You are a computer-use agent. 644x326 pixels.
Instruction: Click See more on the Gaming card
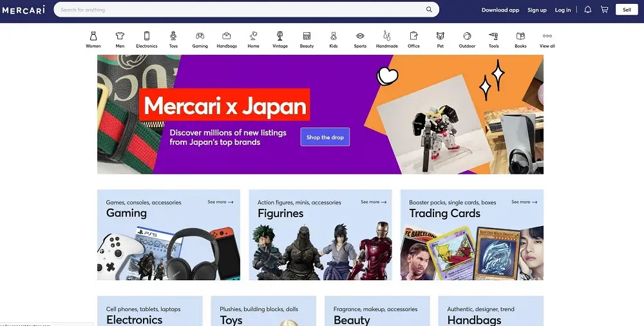tap(220, 202)
